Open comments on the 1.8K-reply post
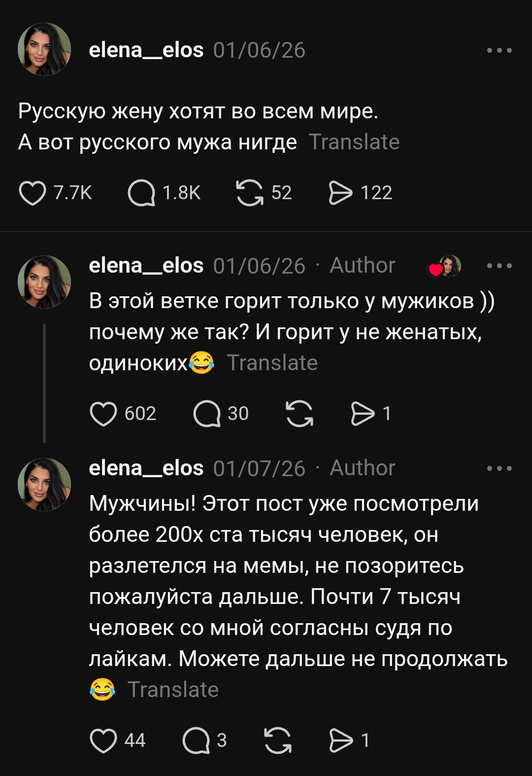Viewport: 532px width, 776px height. pyautogui.click(x=141, y=193)
